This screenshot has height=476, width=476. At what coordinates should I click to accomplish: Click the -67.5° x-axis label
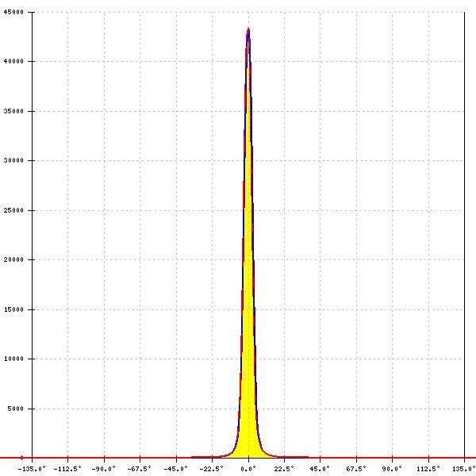click(x=140, y=469)
